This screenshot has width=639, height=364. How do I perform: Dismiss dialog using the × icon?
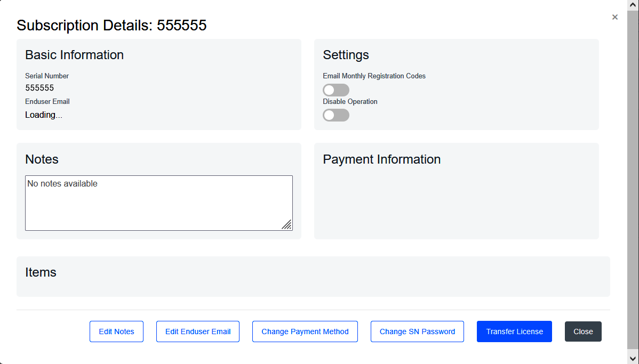[x=614, y=17]
